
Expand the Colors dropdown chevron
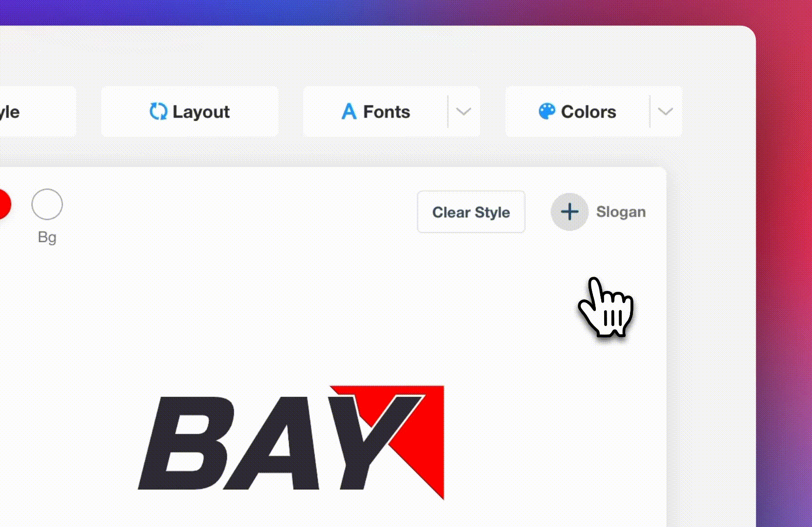[x=666, y=111]
